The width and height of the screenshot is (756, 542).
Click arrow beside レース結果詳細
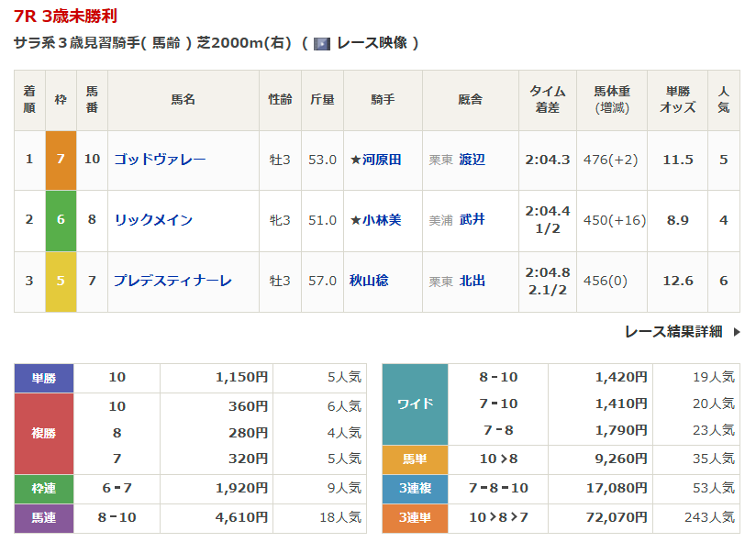coord(736,332)
